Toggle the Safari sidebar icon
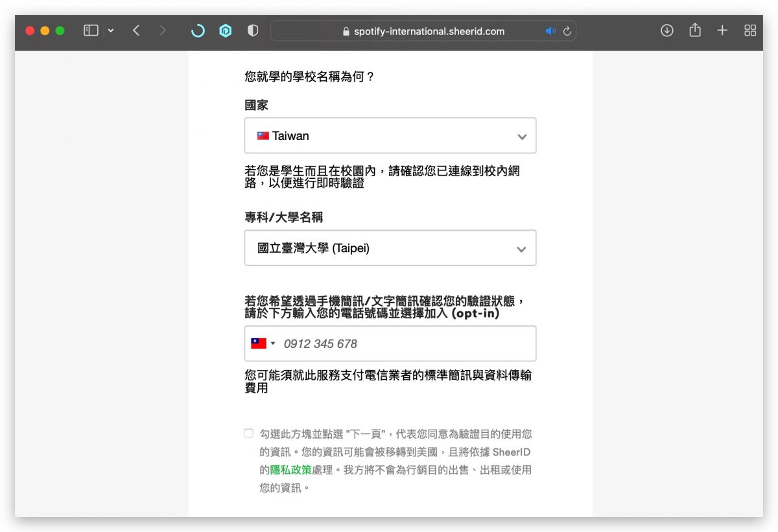The height and width of the screenshot is (532, 778). pyautogui.click(x=91, y=30)
